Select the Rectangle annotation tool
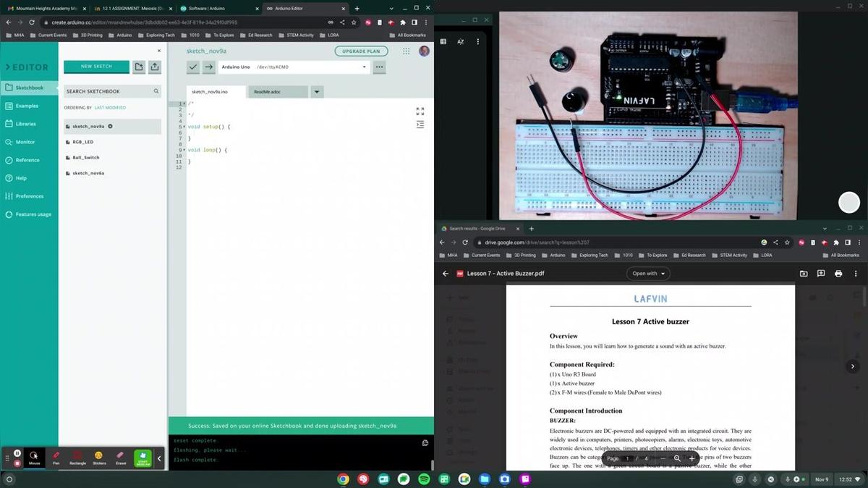 [x=77, y=458]
